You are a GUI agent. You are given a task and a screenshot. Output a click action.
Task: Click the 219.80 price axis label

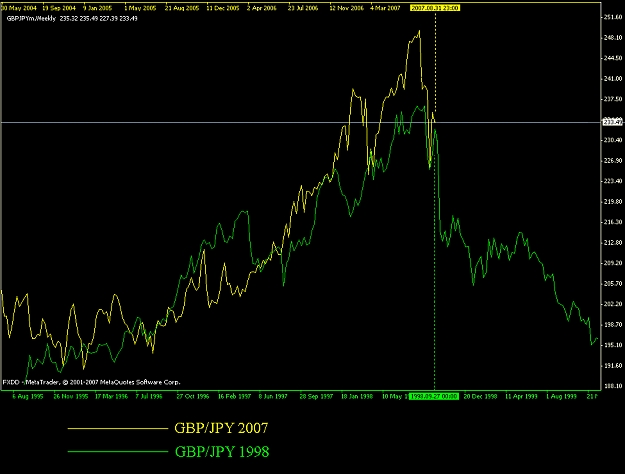(613, 202)
